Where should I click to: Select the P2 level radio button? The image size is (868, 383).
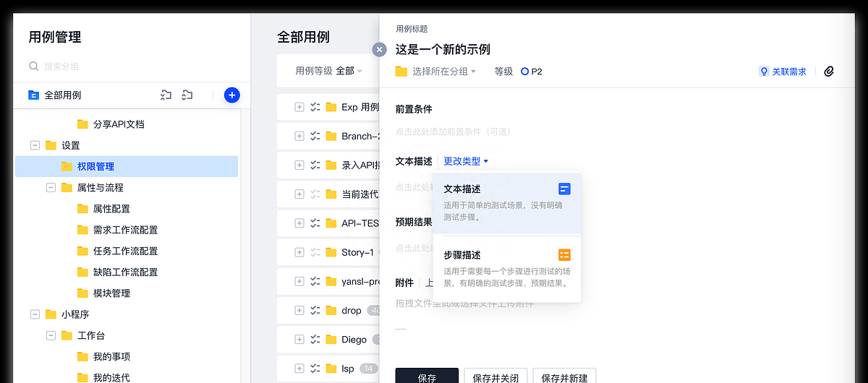(x=525, y=72)
